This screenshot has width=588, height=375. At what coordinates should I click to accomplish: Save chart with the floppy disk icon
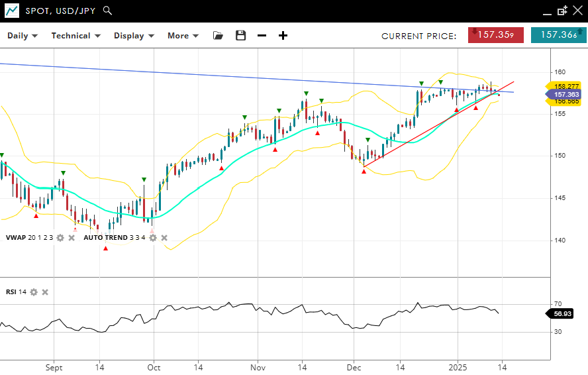tap(240, 36)
